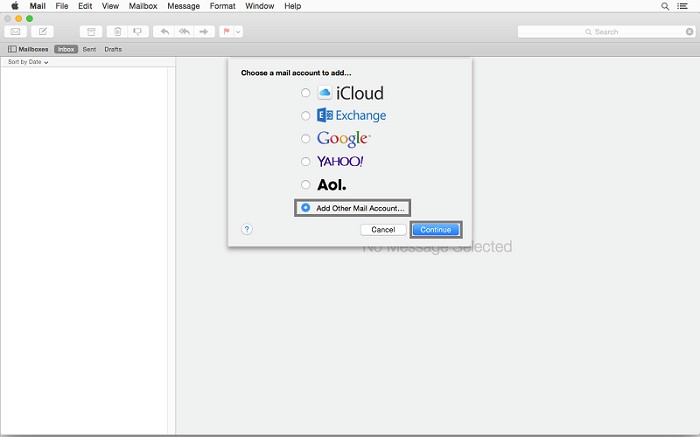Open the Apple menu

(x=15, y=6)
